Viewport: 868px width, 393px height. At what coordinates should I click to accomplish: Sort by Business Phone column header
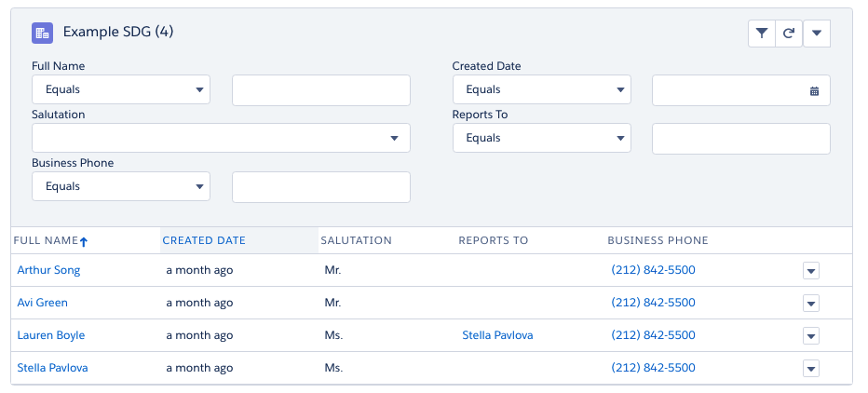pos(658,240)
